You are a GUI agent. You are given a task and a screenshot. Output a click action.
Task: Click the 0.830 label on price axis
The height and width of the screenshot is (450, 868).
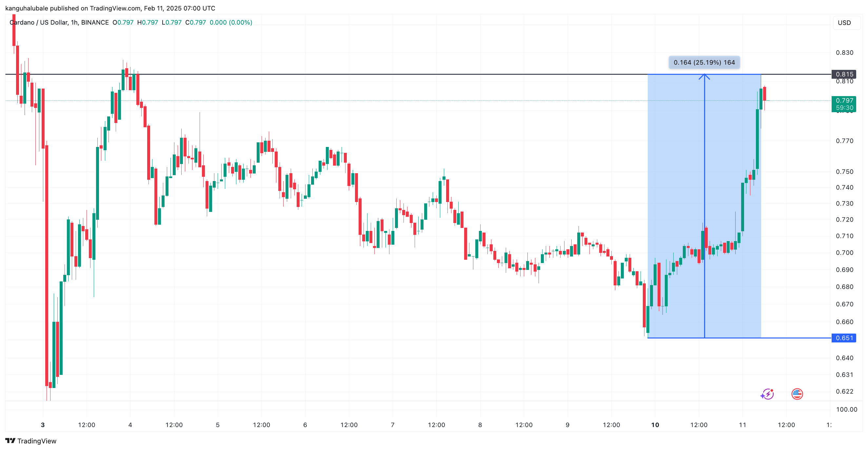(x=844, y=52)
